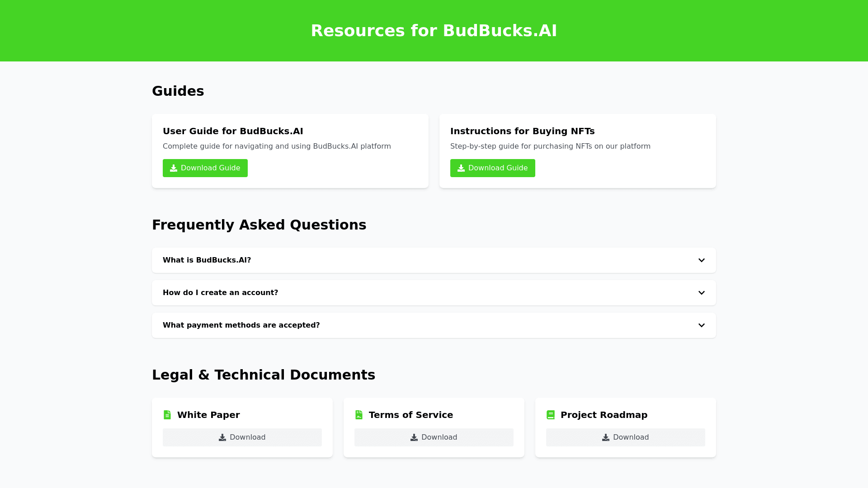Viewport: 868px width, 488px height.
Task: Expand the 'What is BudBucks.AI?' chevron
Action: click(702, 260)
